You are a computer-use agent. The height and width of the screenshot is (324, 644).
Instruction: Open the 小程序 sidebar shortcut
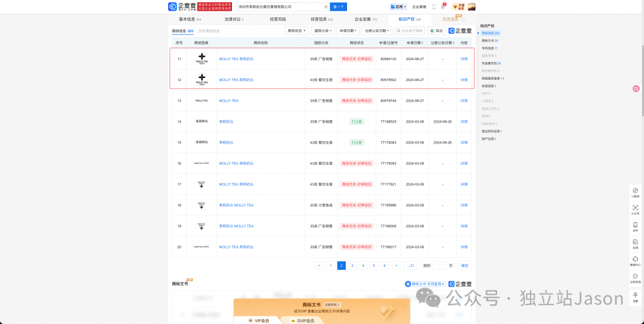coord(636,193)
